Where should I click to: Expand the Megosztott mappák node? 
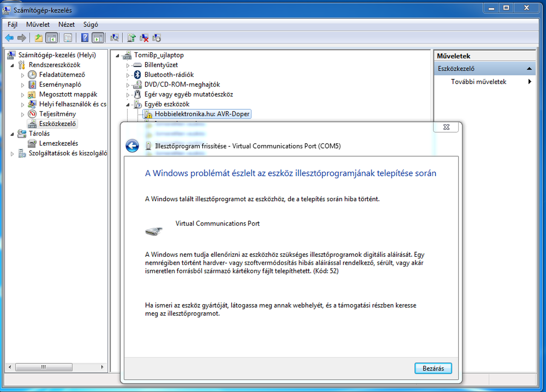23,94
